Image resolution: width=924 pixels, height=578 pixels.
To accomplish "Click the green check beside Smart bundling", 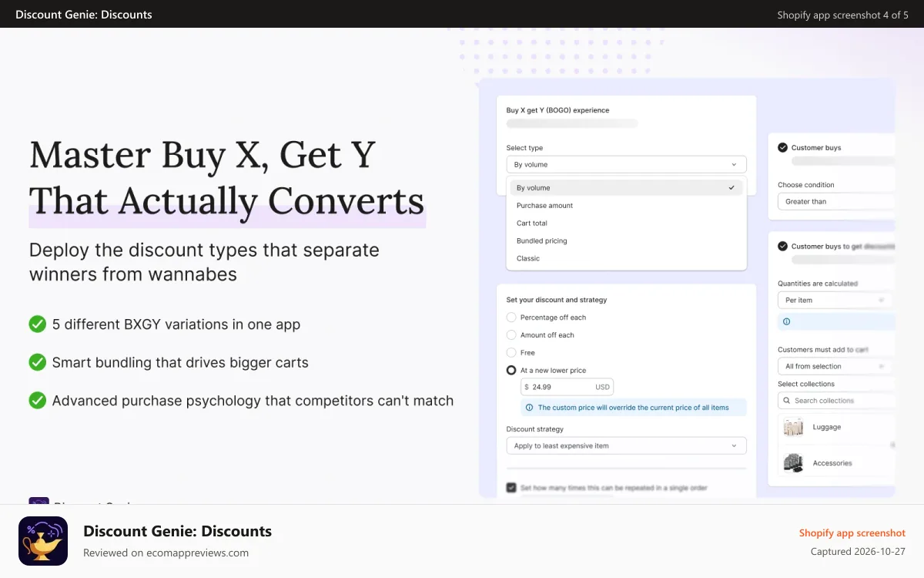I will [x=38, y=362].
